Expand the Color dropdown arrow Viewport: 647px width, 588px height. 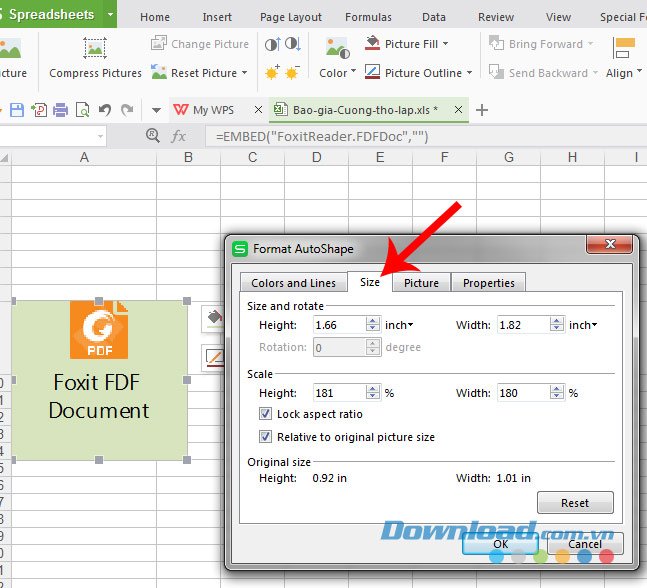tap(353, 71)
